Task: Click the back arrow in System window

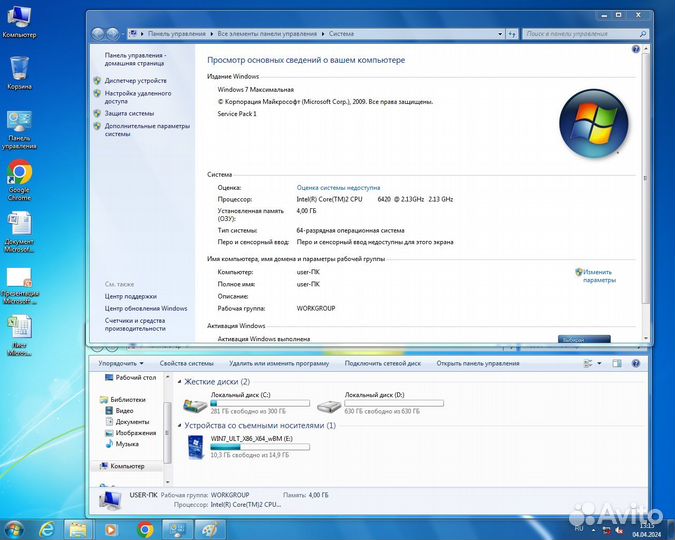Action: coord(98,34)
